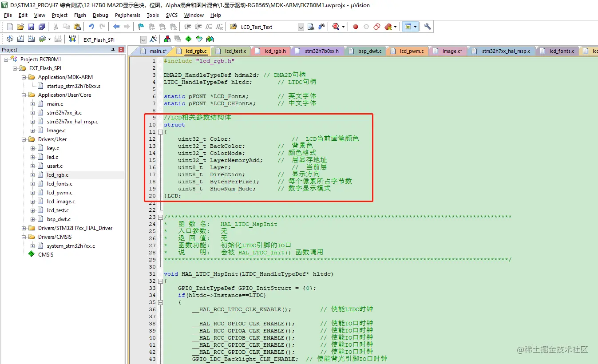Launch the Pack Installer icon
Image resolution: width=598 pixels, height=364 pixels.
(x=210, y=39)
